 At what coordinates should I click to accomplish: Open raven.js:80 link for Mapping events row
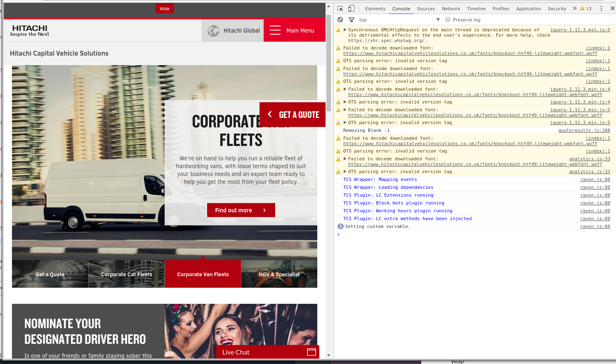pyautogui.click(x=595, y=179)
